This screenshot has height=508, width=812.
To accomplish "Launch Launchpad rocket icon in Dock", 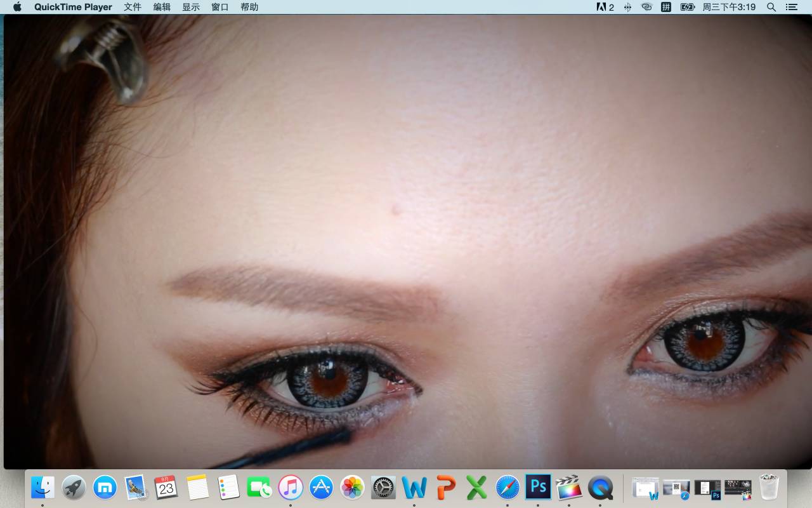I will 74,488.
